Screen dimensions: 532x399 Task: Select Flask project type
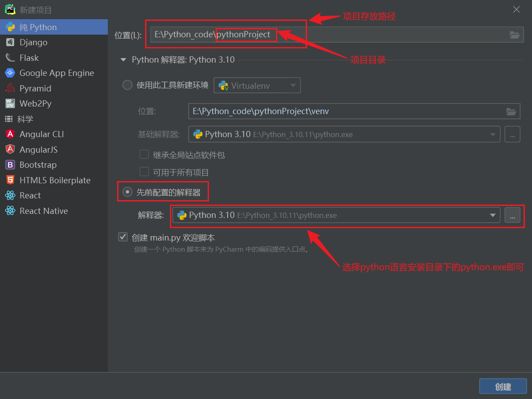click(x=54, y=58)
